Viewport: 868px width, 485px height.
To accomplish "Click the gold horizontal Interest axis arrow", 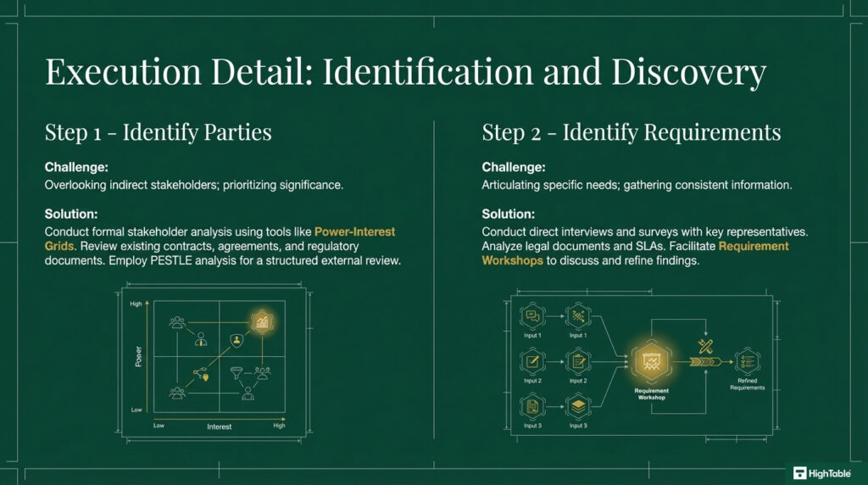I will pos(220,420).
